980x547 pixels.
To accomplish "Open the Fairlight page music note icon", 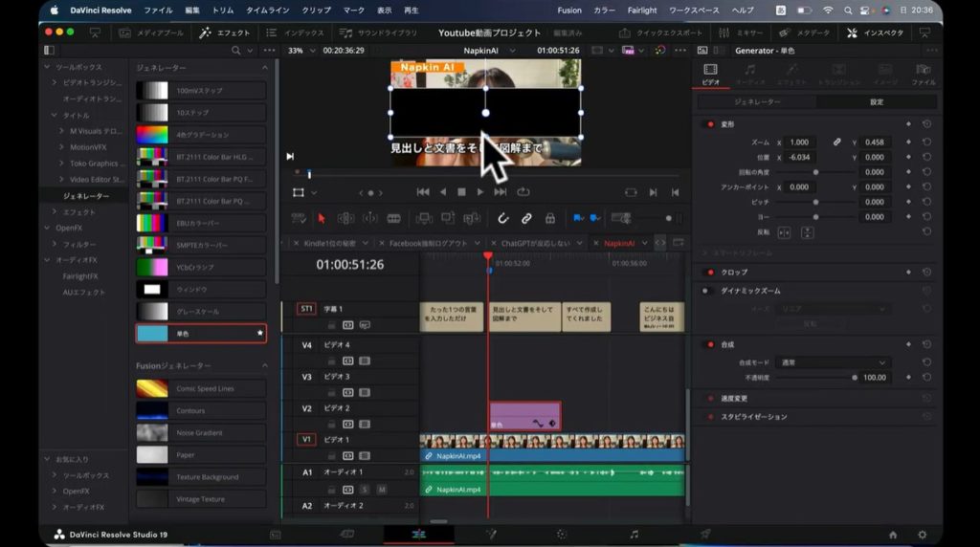I will 634,535.
